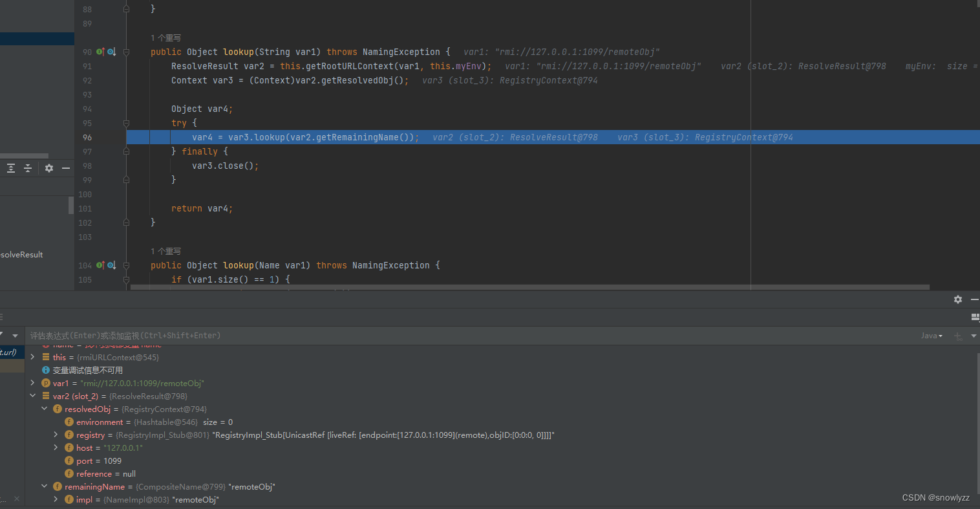Image resolution: width=980 pixels, height=509 pixels.
Task: Click the overriding method up-arrow icon at line 90
Action: click(101, 52)
